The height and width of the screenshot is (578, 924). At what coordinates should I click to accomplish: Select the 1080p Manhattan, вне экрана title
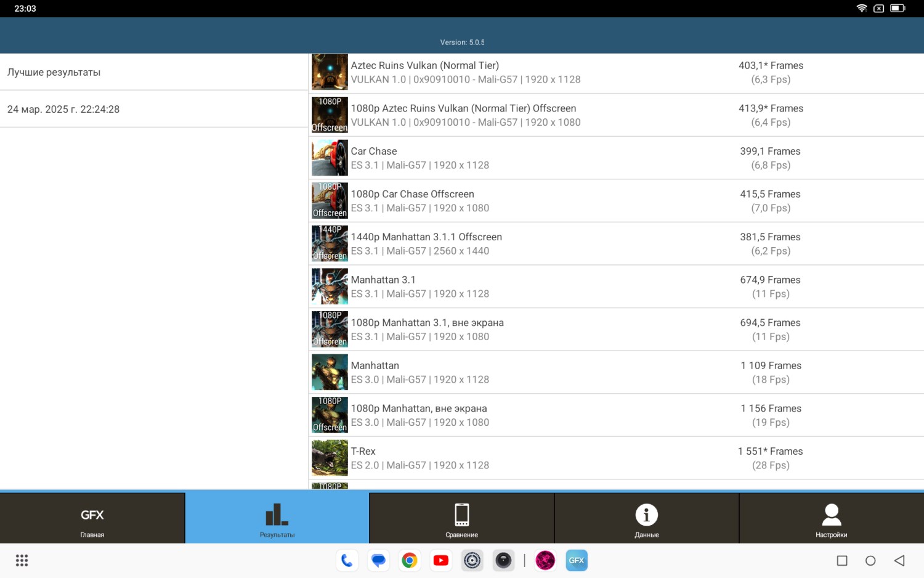tap(419, 409)
